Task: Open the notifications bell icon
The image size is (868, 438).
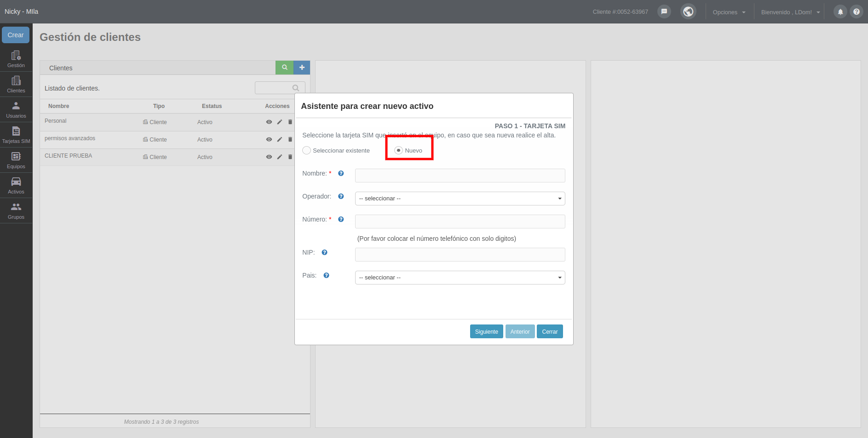Action: point(840,11)
